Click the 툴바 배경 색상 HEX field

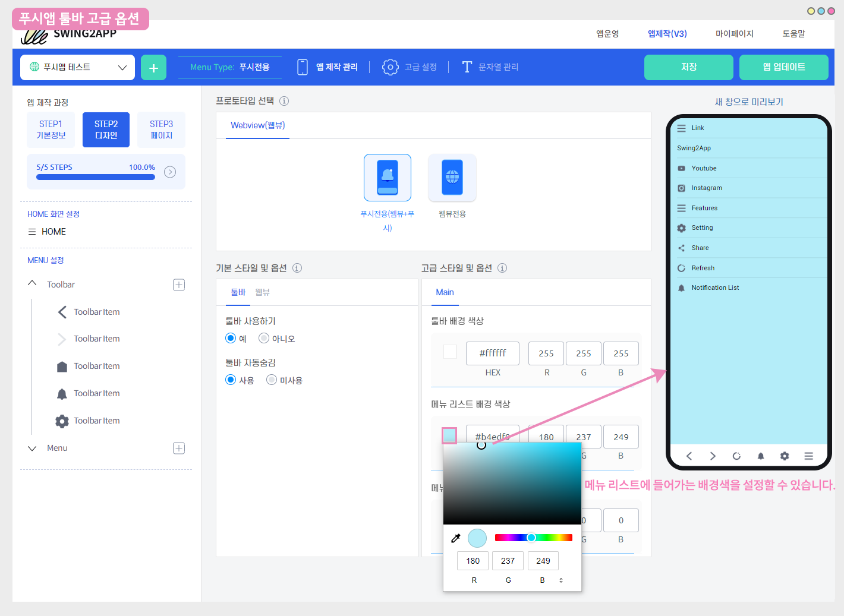(x=493, y=353)
